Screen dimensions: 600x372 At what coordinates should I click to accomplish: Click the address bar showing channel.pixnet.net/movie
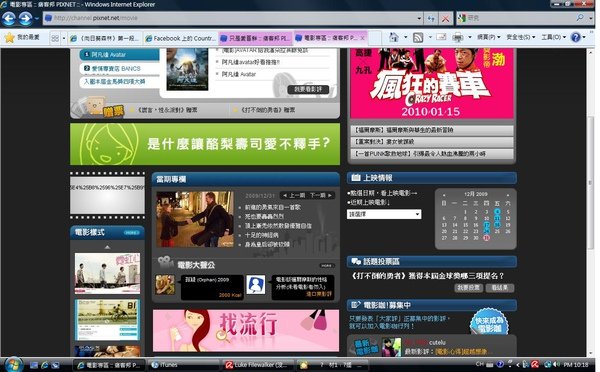tap(230, 18)
